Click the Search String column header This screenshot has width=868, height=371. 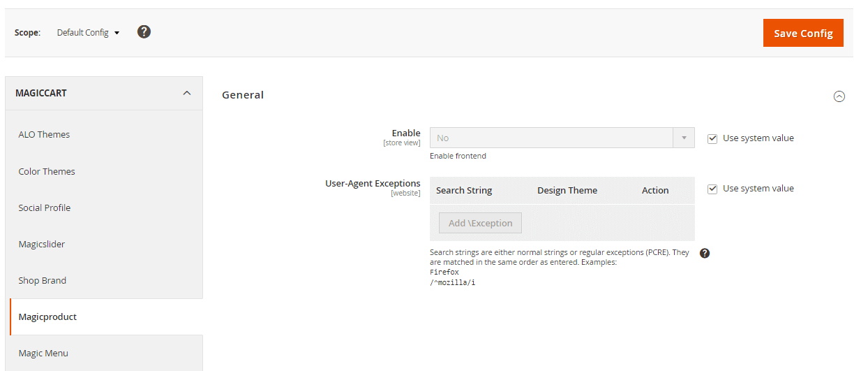[x=464, y=190]
